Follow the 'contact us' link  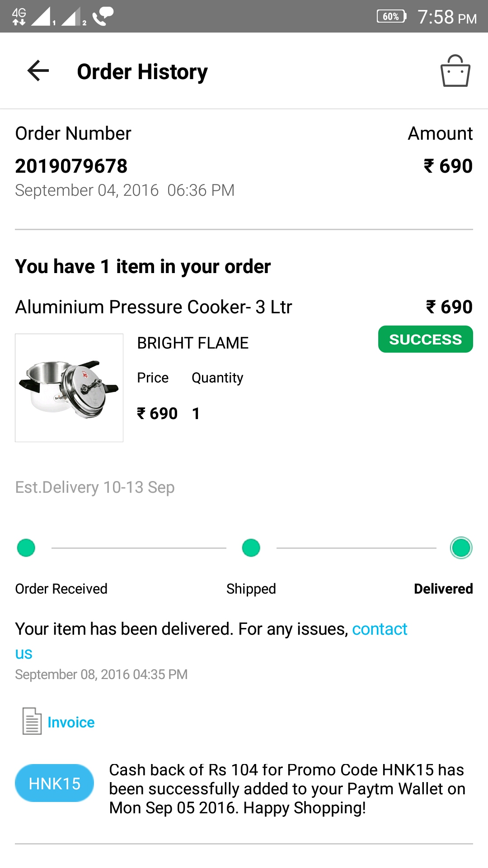click(x=380, y=629)
